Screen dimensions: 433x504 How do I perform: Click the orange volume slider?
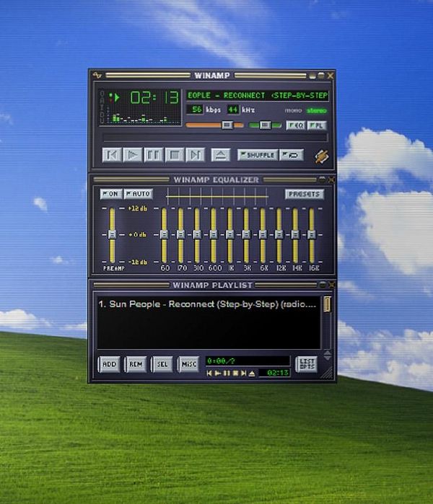pyautogui.click(x=214, y=125)
